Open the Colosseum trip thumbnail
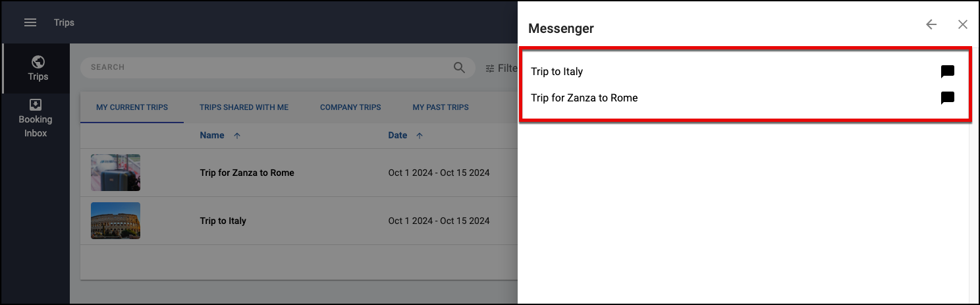This screenshot has height=305, width=980. 115,221
